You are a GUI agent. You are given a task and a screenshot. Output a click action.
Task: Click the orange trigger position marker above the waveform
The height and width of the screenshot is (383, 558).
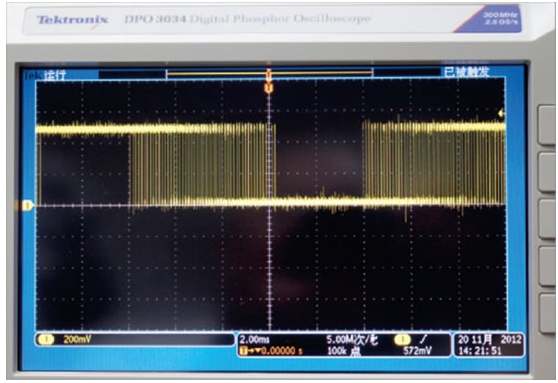click(x=269, y=88)
